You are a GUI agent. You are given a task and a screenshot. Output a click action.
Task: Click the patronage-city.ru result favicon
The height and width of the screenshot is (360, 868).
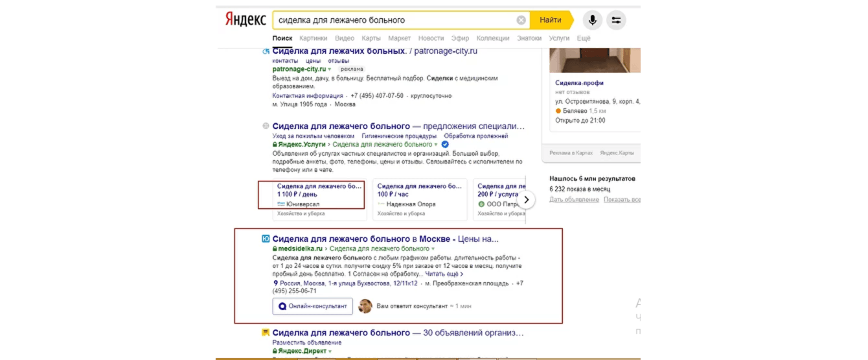coord(266,51)
